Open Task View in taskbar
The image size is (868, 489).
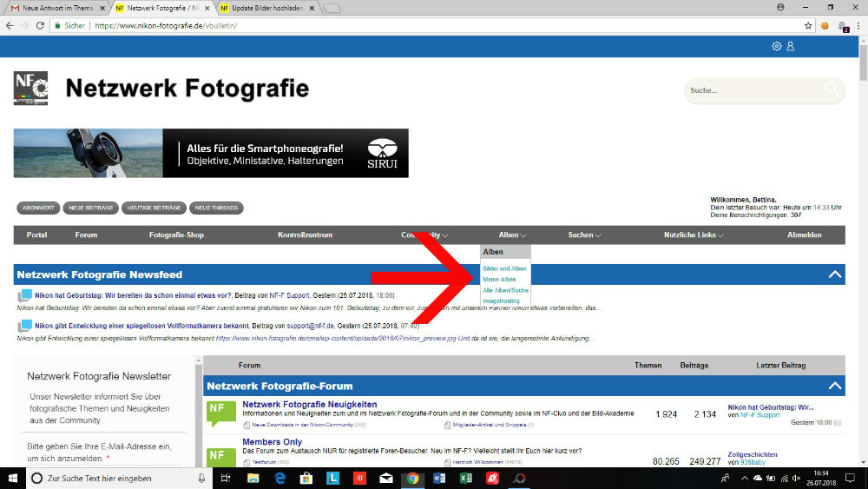tap(226, 478)
